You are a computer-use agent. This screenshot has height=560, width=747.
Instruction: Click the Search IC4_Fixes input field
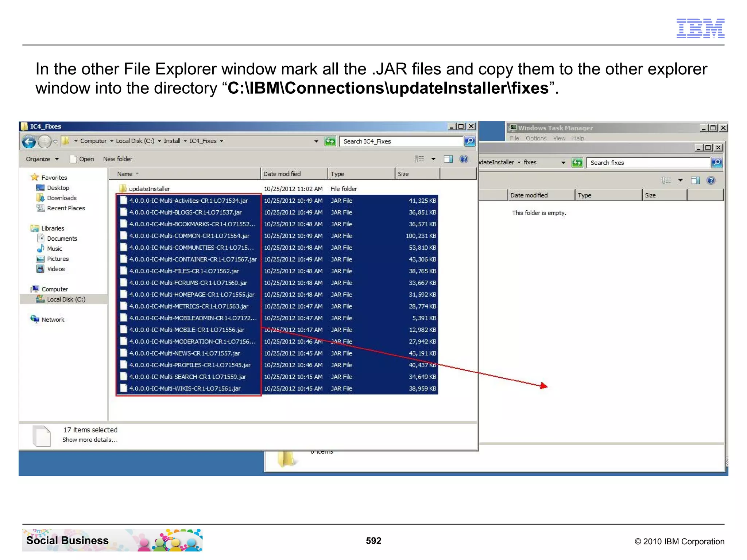coord(401,141)
